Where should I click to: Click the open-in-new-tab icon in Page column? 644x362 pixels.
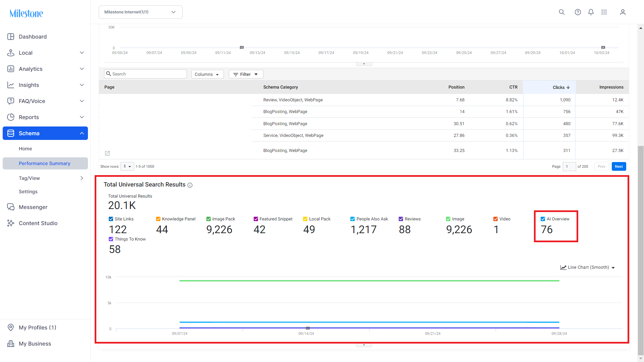click(x=107, y=153)
